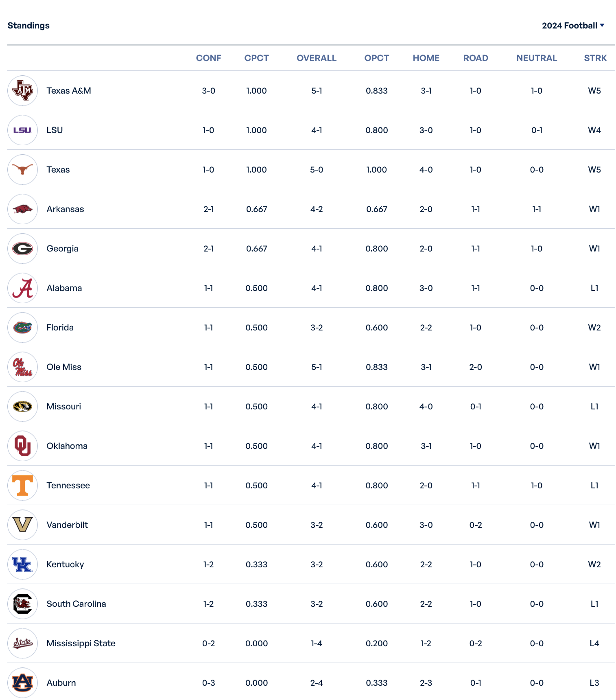This screenshot has width=616, height=700.
Task: Open the Mississippi State team link
Action: 81,643
